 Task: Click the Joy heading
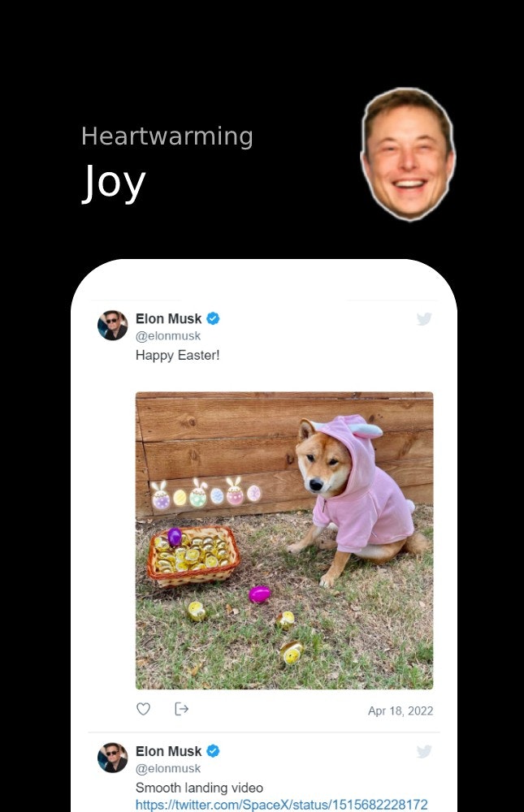tap(113, 182)
